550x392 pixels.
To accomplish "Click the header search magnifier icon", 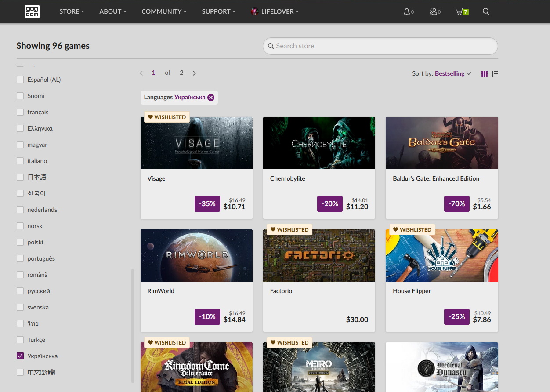I will [486, 11].
